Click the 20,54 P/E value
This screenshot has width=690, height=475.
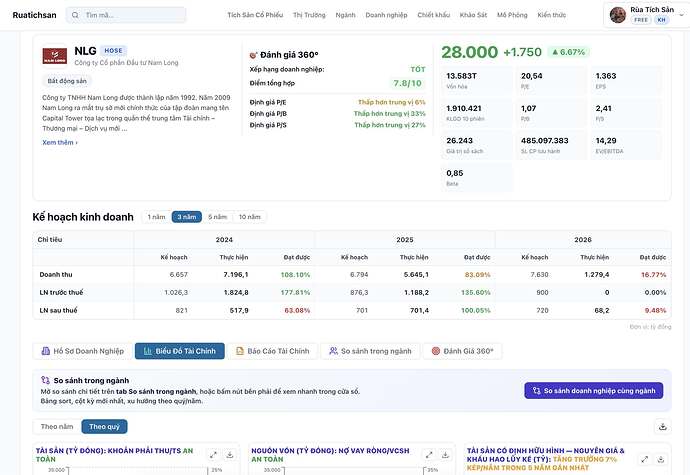point(532,76)
